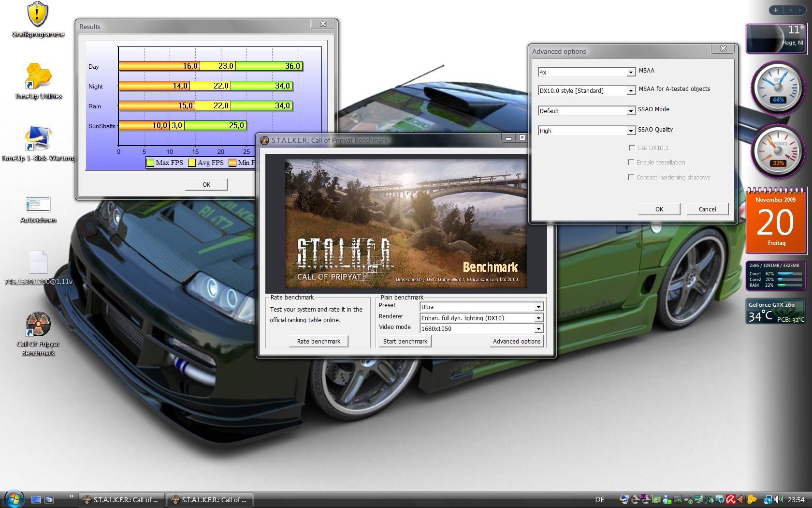Close the Advanced options dialog

[x=723, y=48]
